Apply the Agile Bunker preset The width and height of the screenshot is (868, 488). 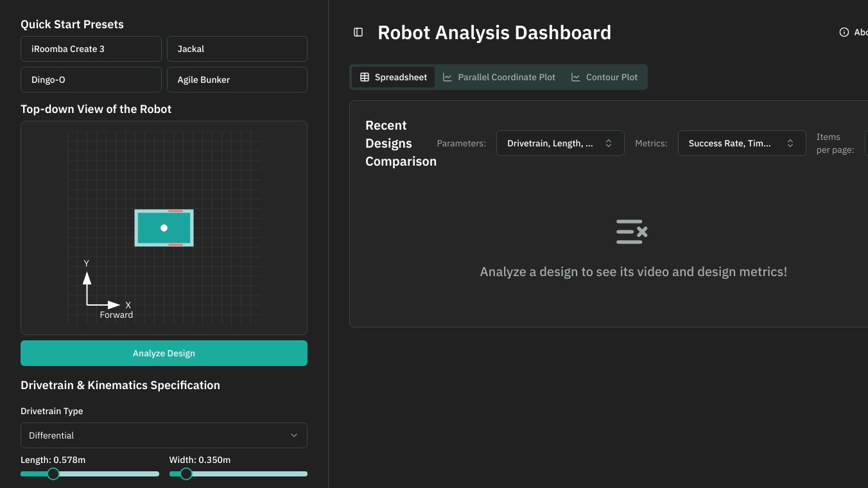point(237,80)
